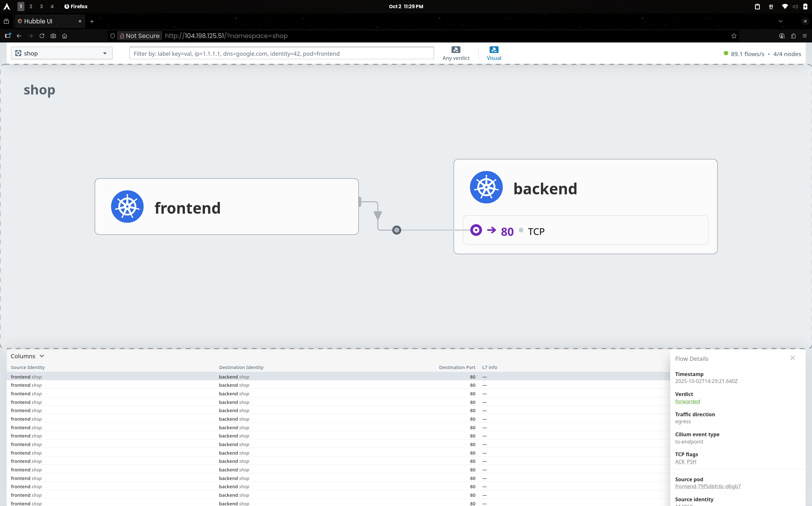Click the forwarded verdict link
812x506 pixels.
[x=687, y=401]
